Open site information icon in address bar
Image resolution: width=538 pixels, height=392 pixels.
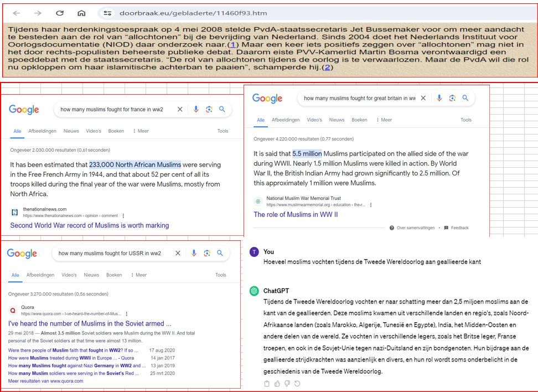(x=107, y=13)
